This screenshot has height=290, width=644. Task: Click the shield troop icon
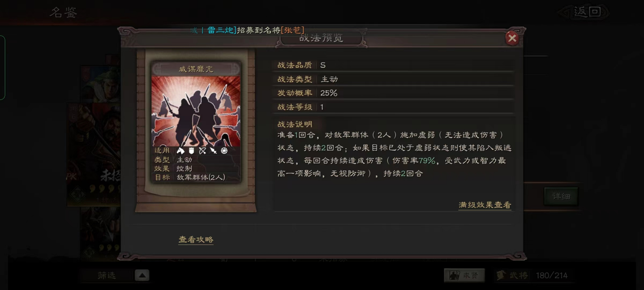pyautogui.click(x=192, y=150)
